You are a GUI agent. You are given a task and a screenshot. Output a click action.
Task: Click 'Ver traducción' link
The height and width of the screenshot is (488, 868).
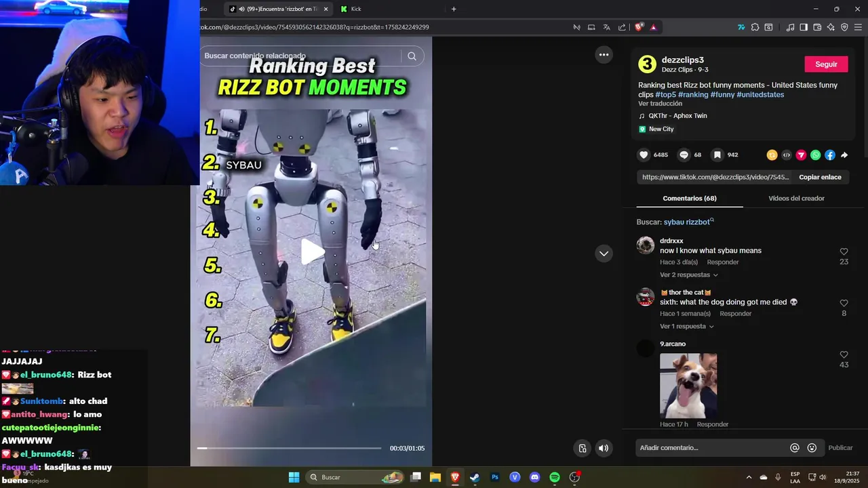point(660,104)
